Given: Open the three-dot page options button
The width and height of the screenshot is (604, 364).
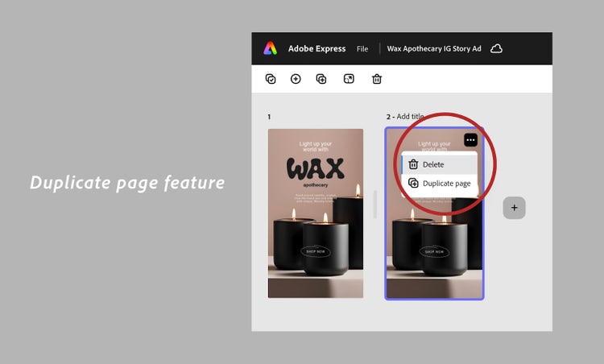Looking at the screenshot, I should pyautogui.click(x=470, y=140).
